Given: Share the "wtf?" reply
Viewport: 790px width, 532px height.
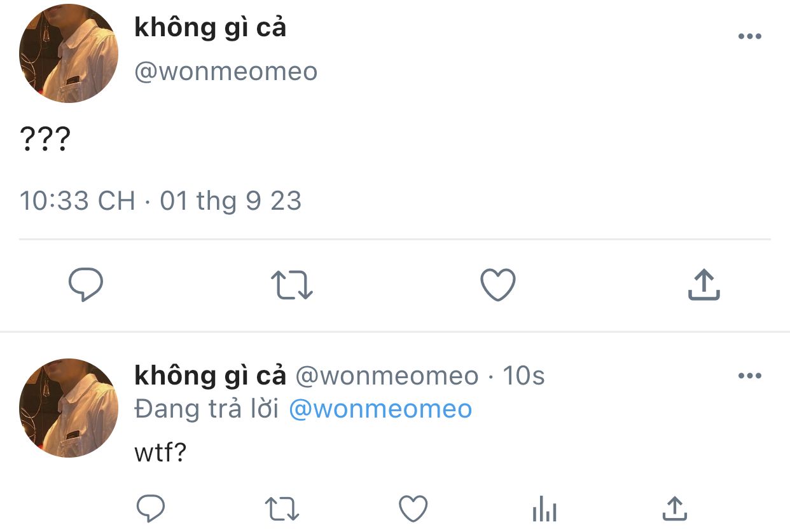Looking at the screenshot, I should [674, 509].
